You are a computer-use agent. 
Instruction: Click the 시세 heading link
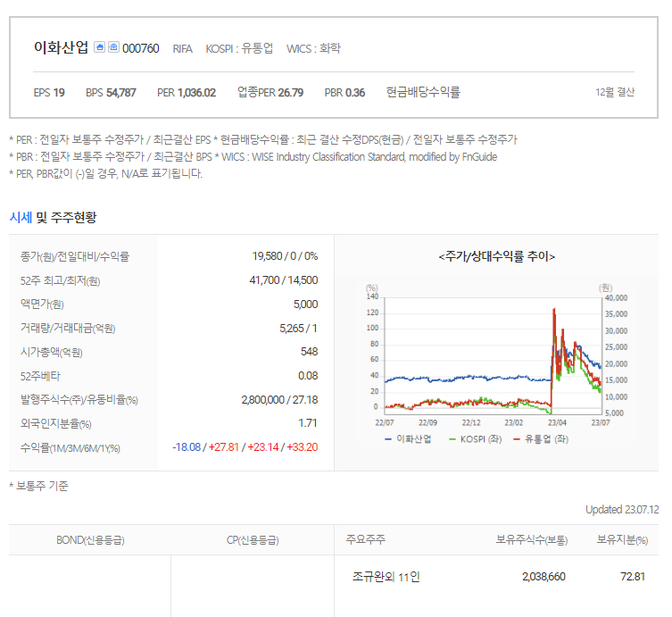pos(21,217)
